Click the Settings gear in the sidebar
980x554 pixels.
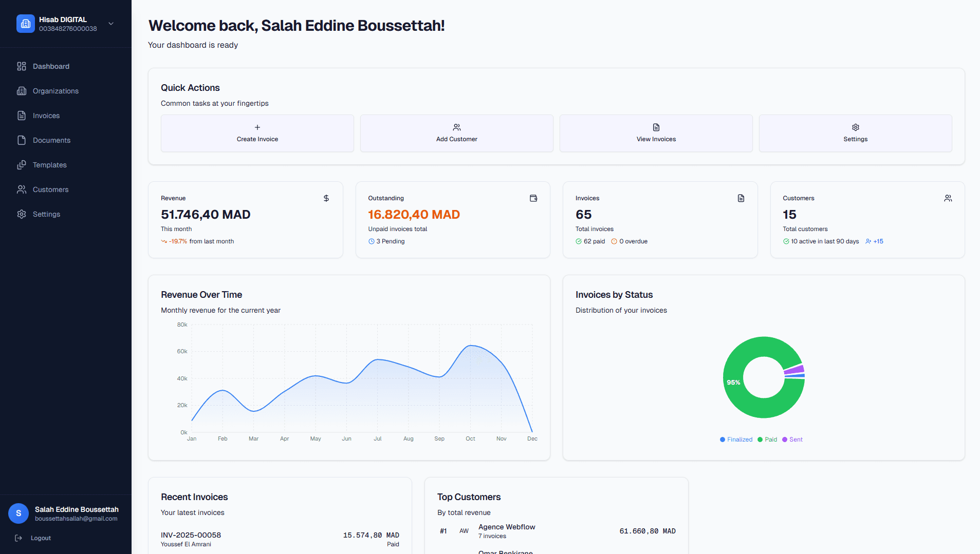tap(21, 214)
